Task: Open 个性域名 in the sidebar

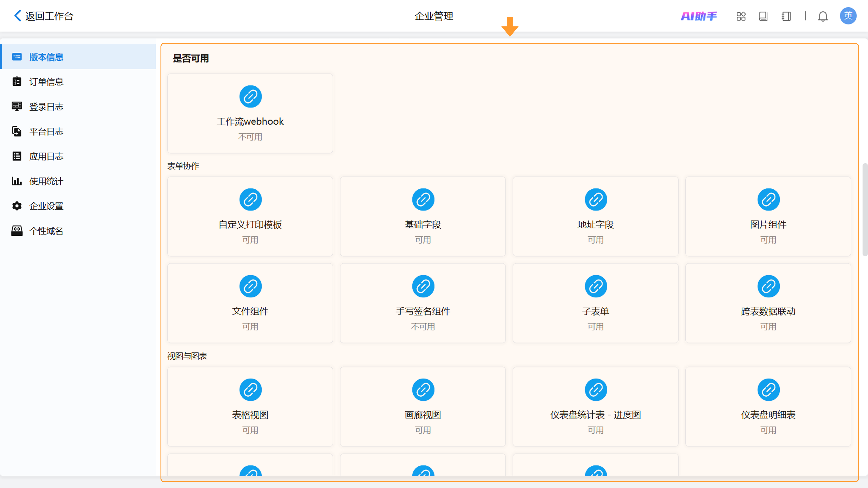Action: pyautogui.click(x=78, y=231)
